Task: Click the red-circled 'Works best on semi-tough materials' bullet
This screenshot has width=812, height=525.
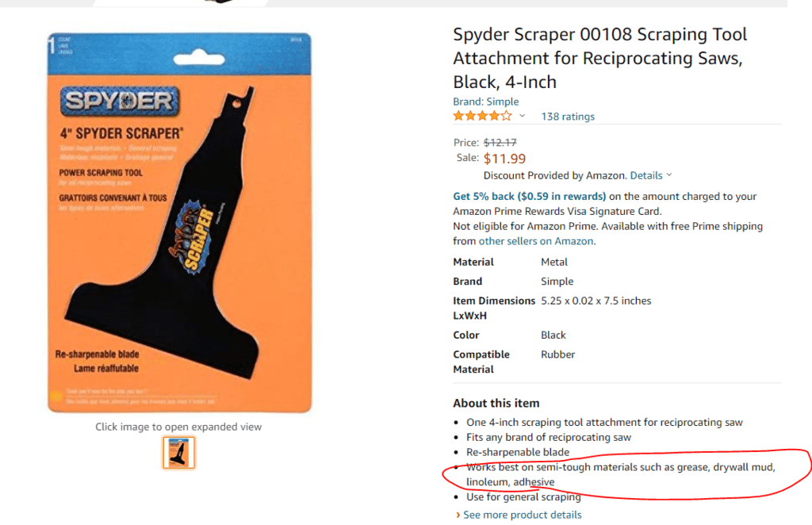Action: tap(620, 474)
